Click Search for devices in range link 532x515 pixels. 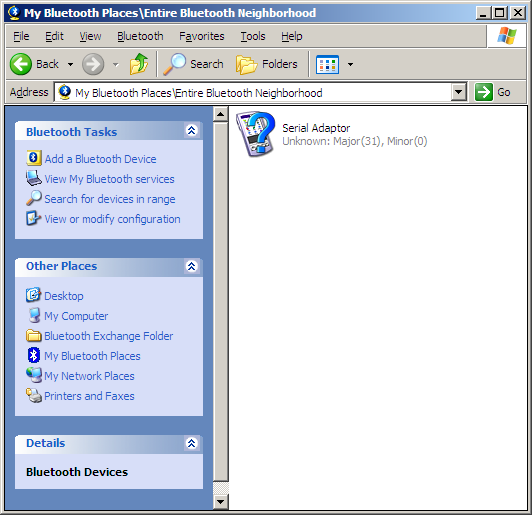[x=110, y=199]
